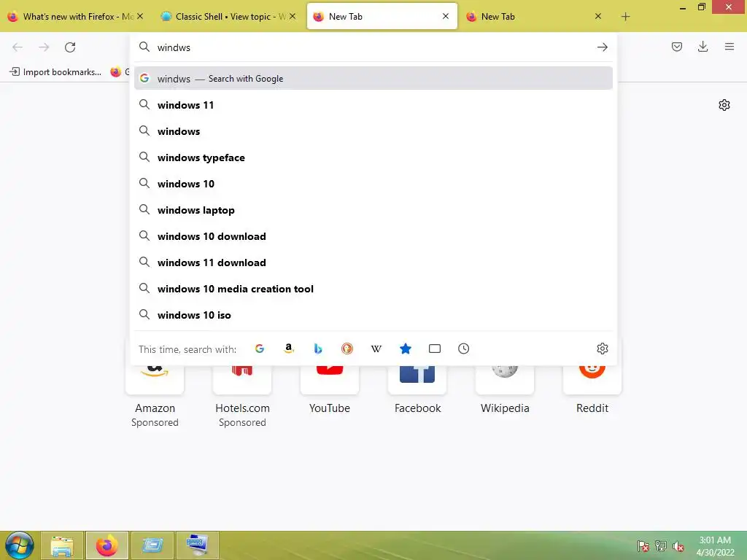Choose the windows laptop suggestion

point(373,209)
